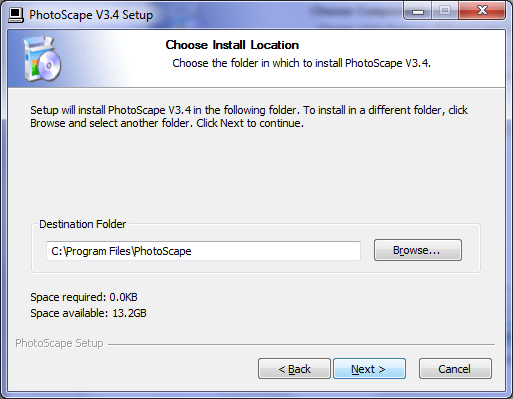Click the "Choose Install Location" heading

pyautogui.click(x=232, y=45)
